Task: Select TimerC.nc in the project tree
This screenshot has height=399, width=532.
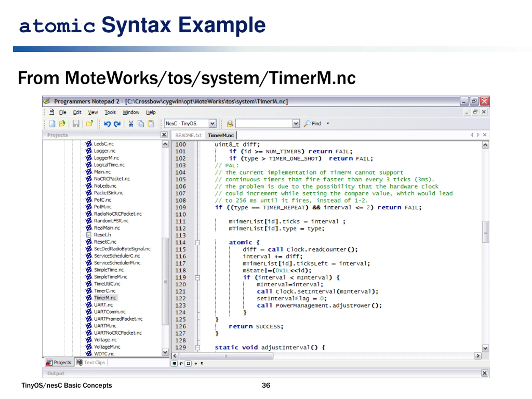Action: point(105,291)
